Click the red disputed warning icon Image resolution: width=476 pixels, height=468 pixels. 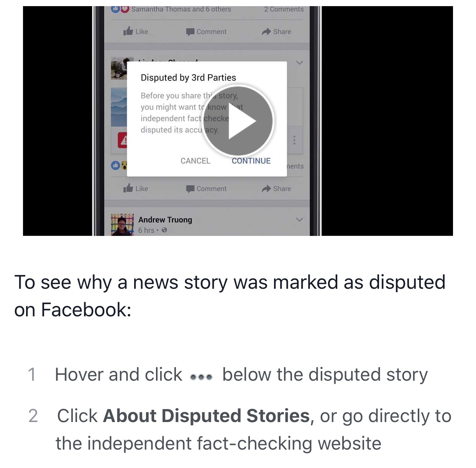[122, 141]
